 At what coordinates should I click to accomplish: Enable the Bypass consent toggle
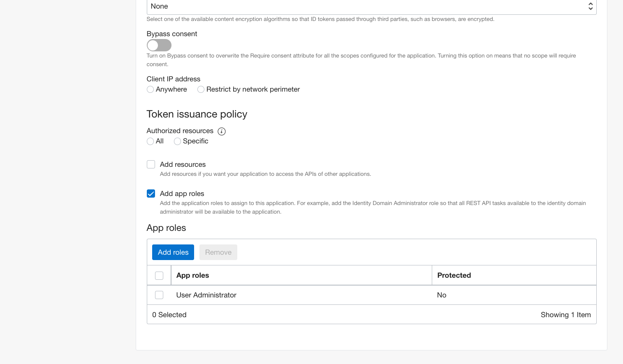point(159,45)
